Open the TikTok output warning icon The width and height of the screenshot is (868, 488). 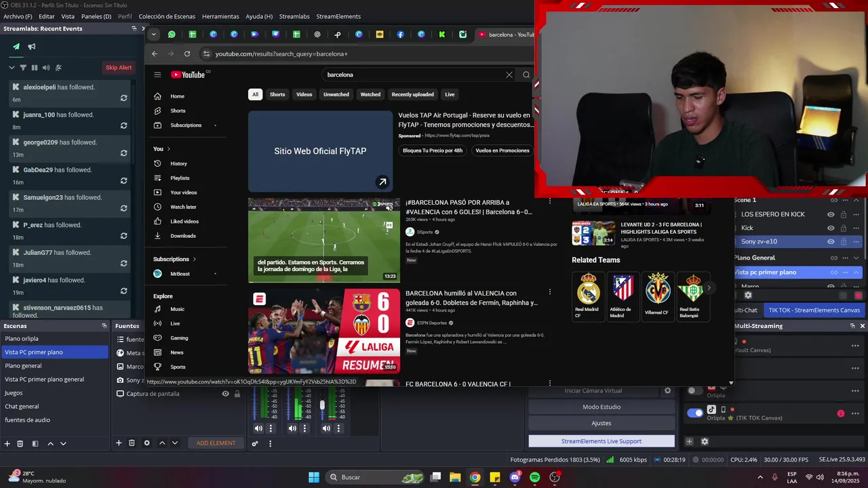coord(841,413)
